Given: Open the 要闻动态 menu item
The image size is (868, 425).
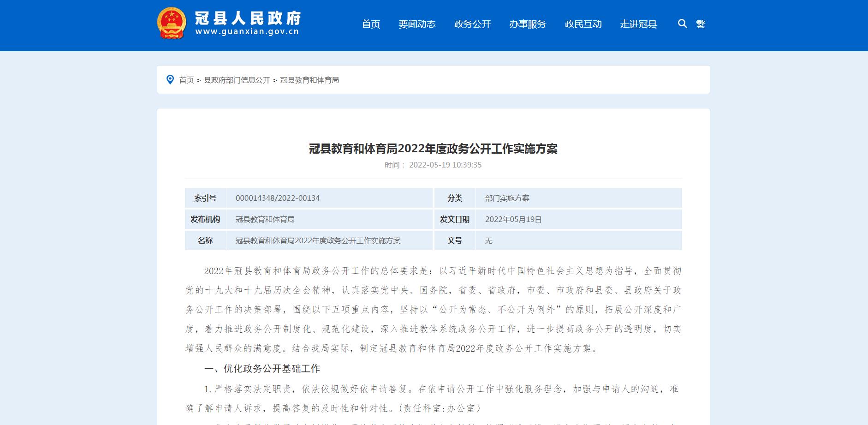Looking at the screenshot, I should (417, 24).
